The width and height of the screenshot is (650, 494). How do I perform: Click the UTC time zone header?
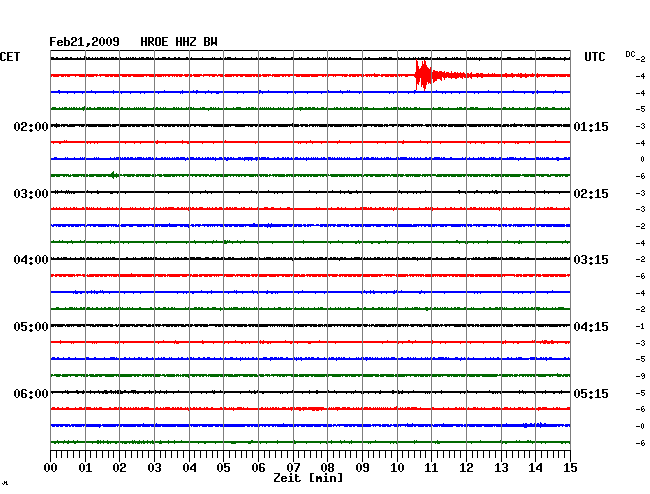coord(594,57)
